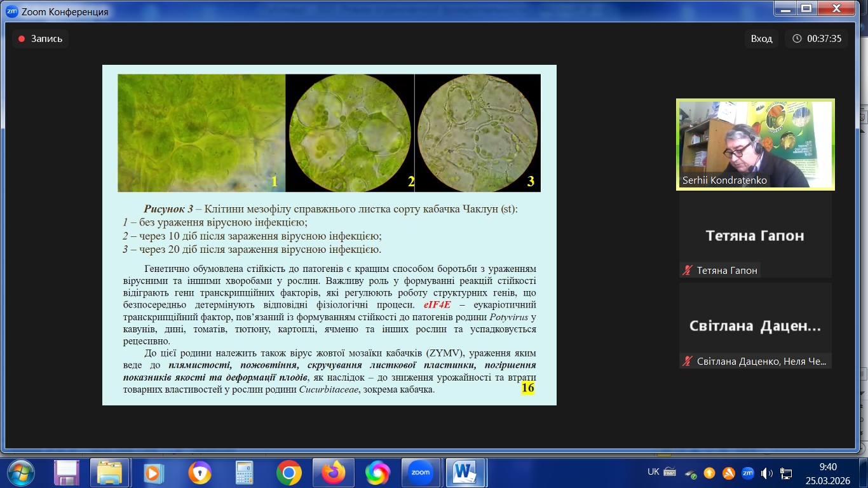Click the Вход button
This screenshot has height=488, width=868.
(761, 39)
